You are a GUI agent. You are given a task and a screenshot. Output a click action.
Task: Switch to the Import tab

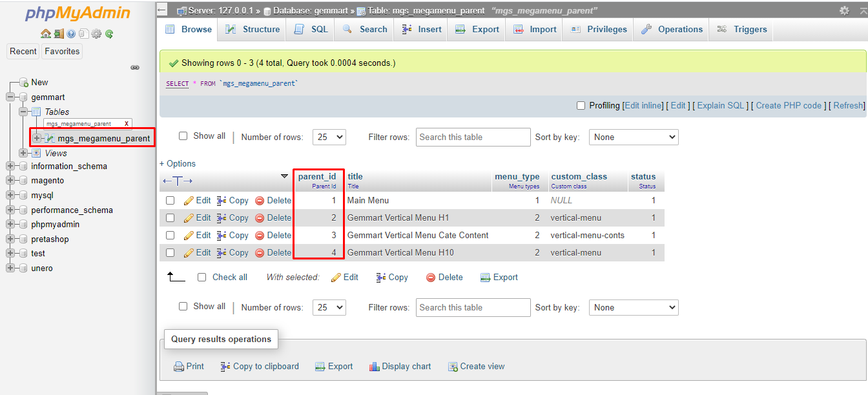click(x=535, y=30)
